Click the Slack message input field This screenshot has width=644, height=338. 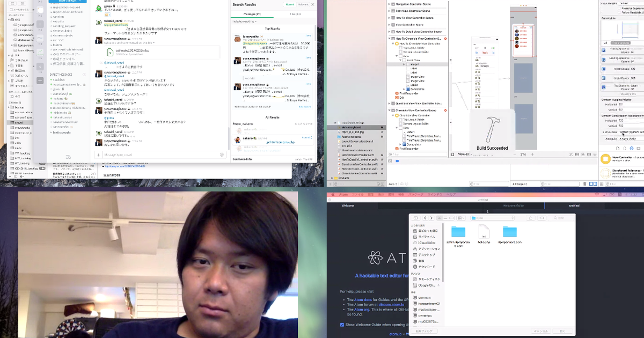(x=160, y=155)
